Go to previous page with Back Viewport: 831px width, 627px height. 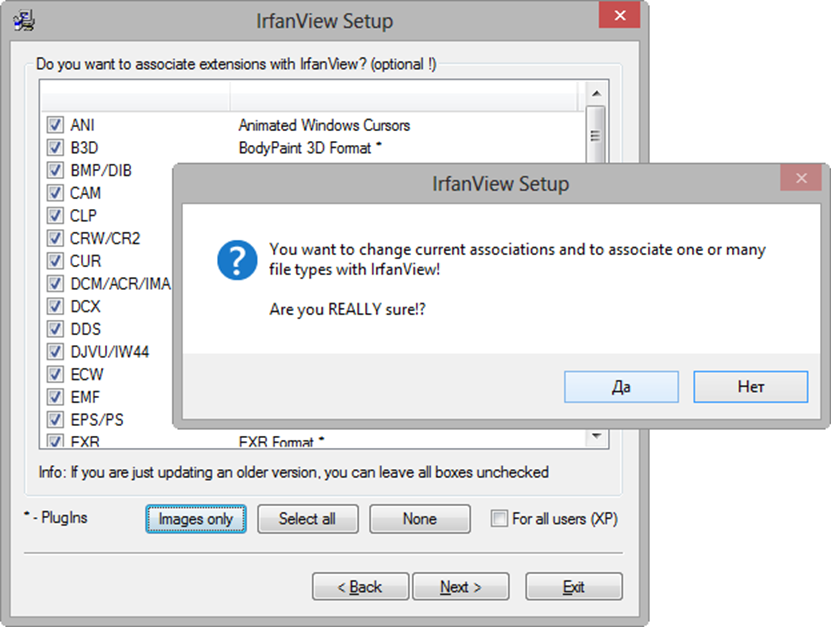(360, 586)
